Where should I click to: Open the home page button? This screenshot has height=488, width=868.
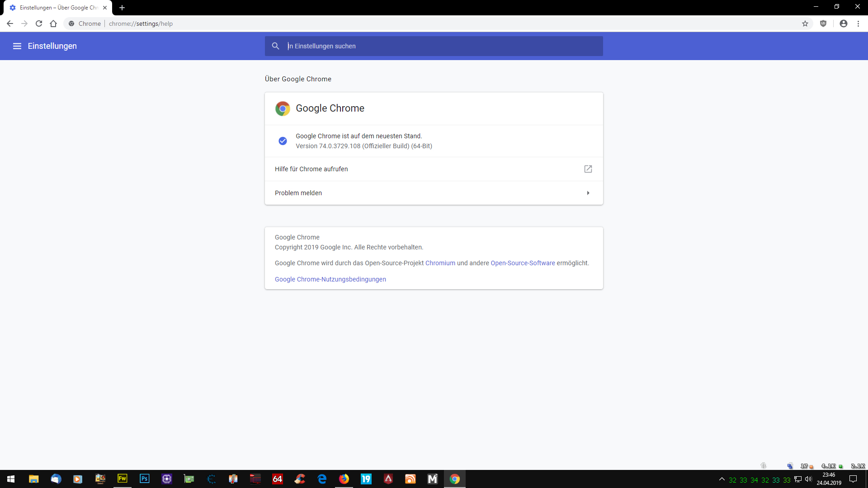53,23
